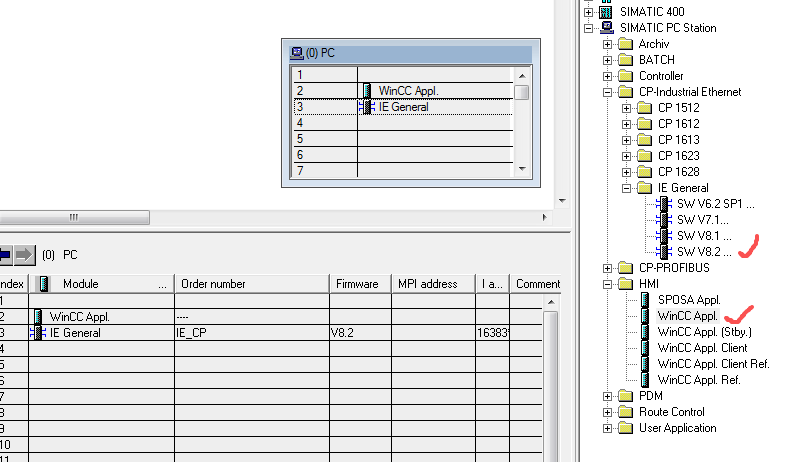This screenshot has height=462, width=786.
Task: Click the CP 1613 folder icon
Action: coord(646,139)
